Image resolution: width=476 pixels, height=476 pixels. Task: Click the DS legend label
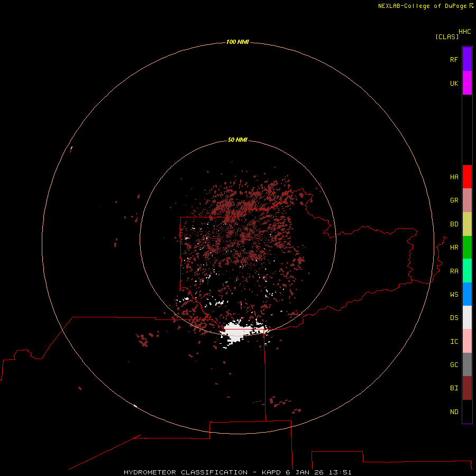click(454, 317)
